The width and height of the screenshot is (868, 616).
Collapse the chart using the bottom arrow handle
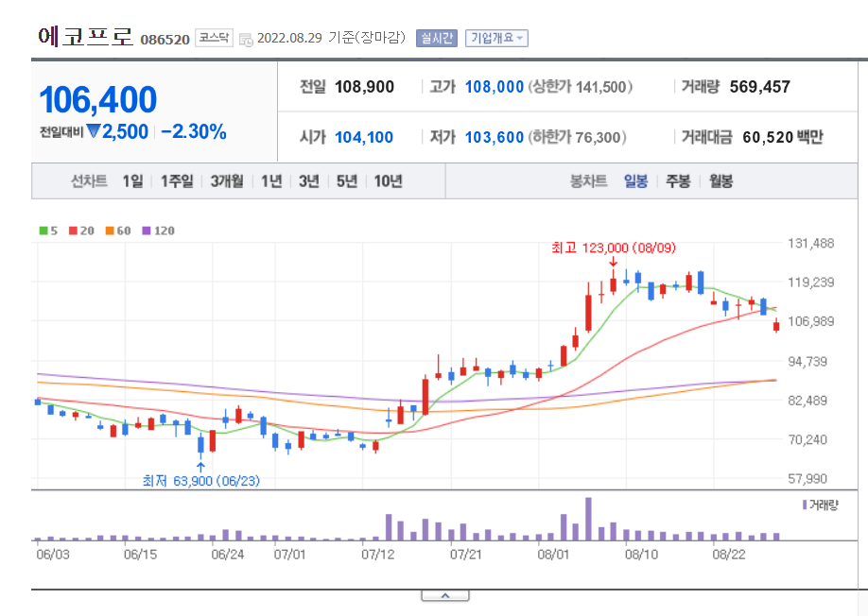click(x=445, y=595)
